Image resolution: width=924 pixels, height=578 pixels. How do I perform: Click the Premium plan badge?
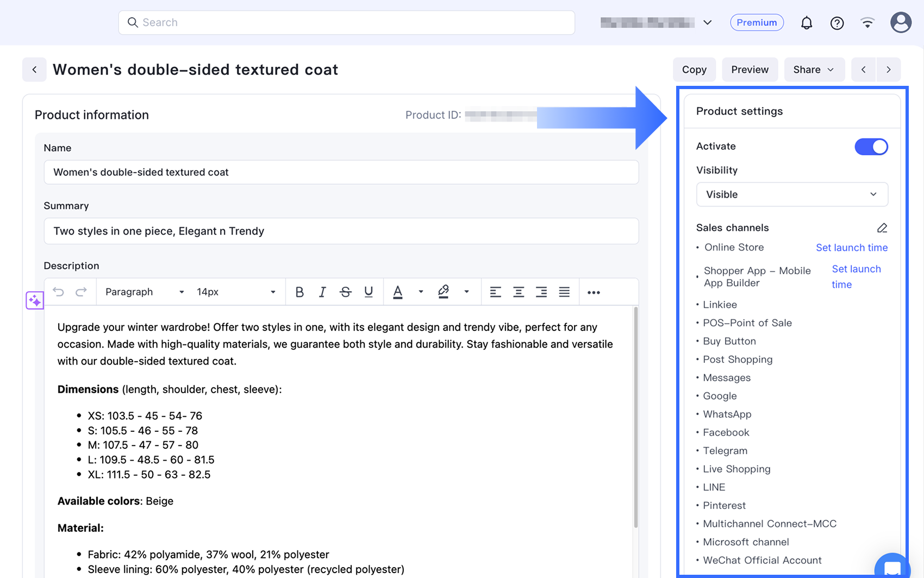pos(757,23)
